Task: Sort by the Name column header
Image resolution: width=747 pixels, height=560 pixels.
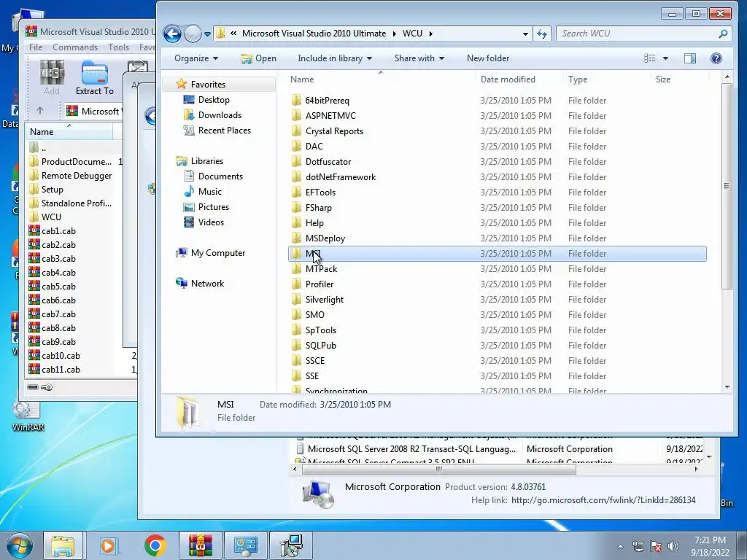Action: tap(381, 79)
